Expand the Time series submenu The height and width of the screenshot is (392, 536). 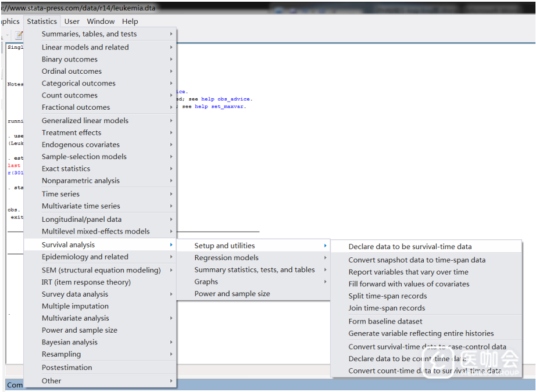tap(60, 194)
